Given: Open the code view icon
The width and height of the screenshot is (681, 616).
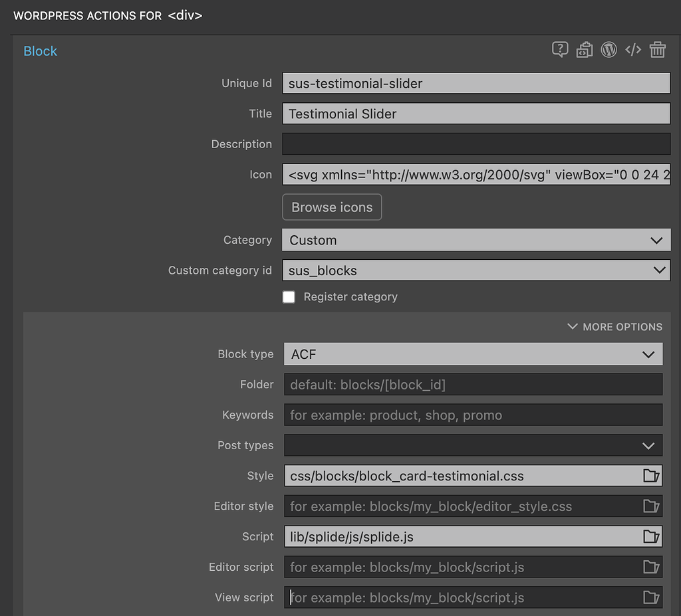Looking at the screenshot, I should coord(633,49).
